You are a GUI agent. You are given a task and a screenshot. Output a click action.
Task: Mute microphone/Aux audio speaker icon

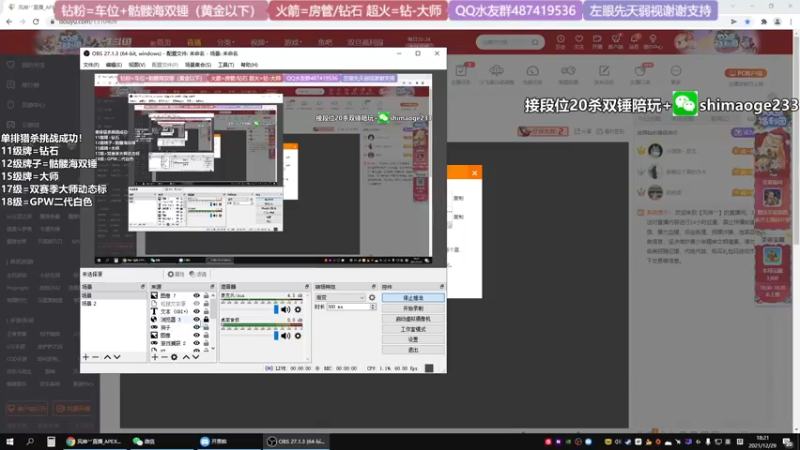pos(286,309)
